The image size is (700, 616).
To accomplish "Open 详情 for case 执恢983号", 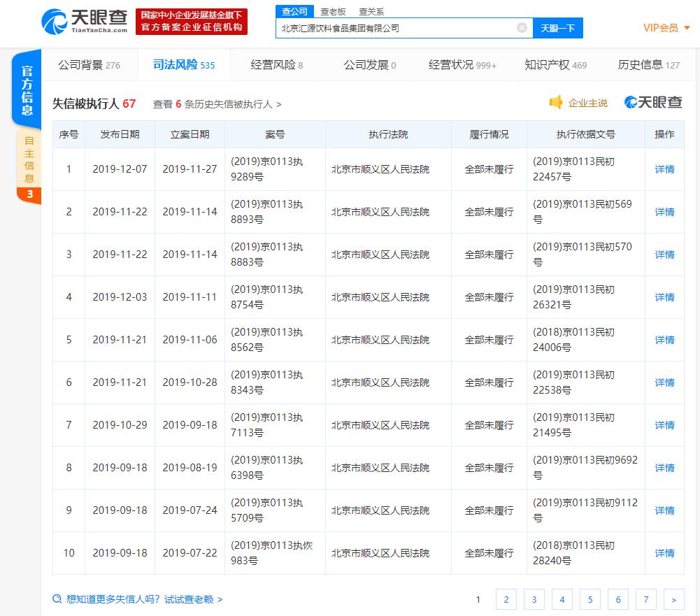I will 664,553.
